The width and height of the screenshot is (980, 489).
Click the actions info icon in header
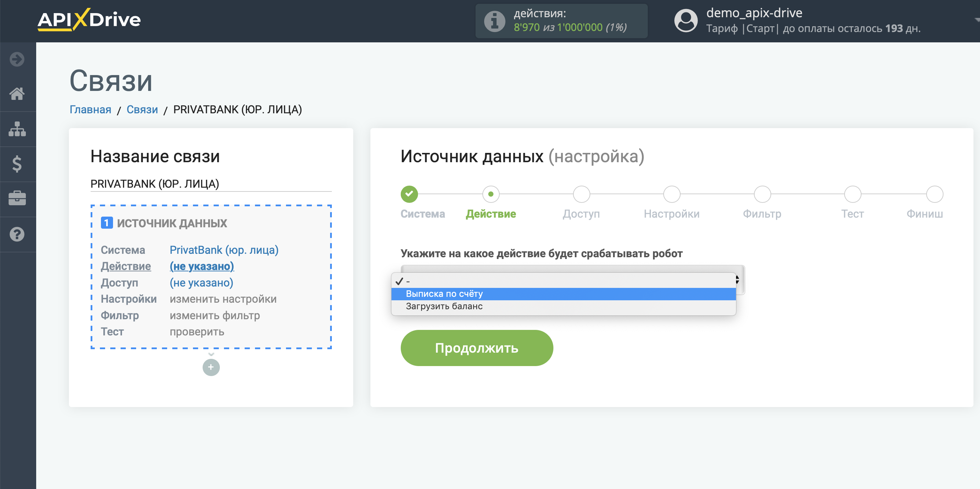[x=494, y=21]
